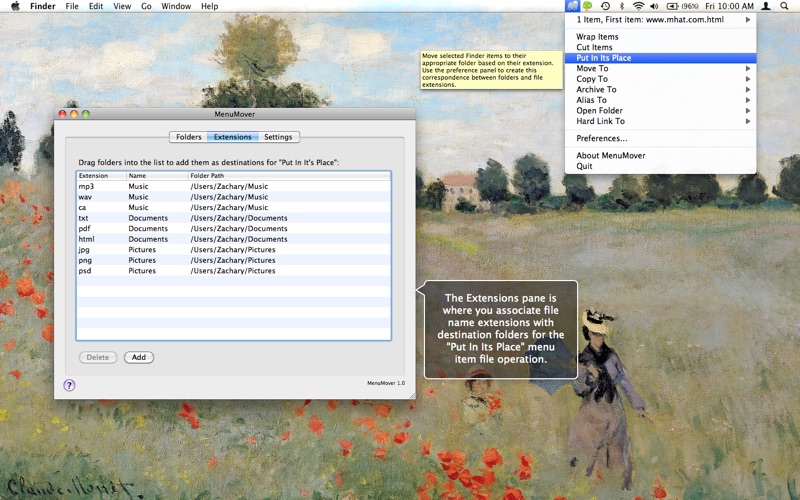Open the Edit menu

pyautogui.click(x=96, y=6)
